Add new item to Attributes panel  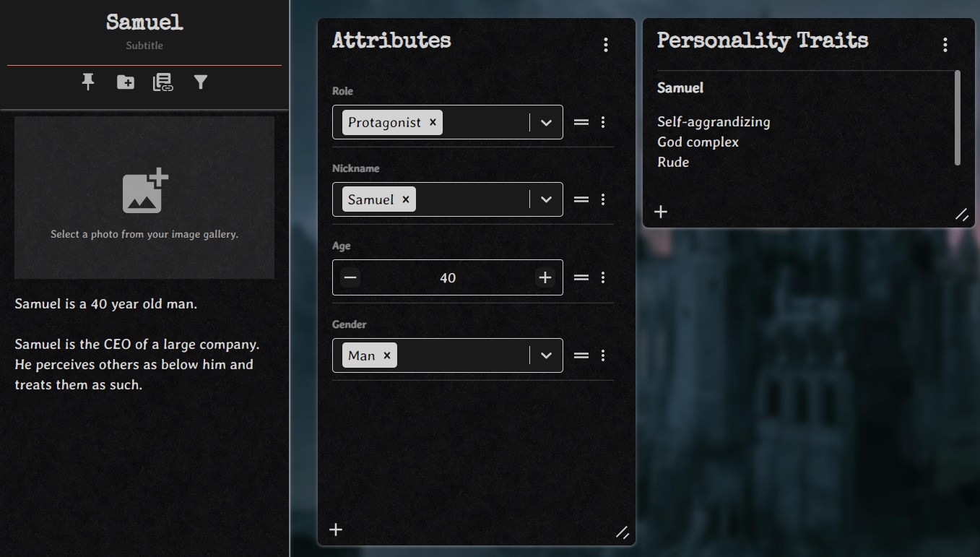[336, 530]
